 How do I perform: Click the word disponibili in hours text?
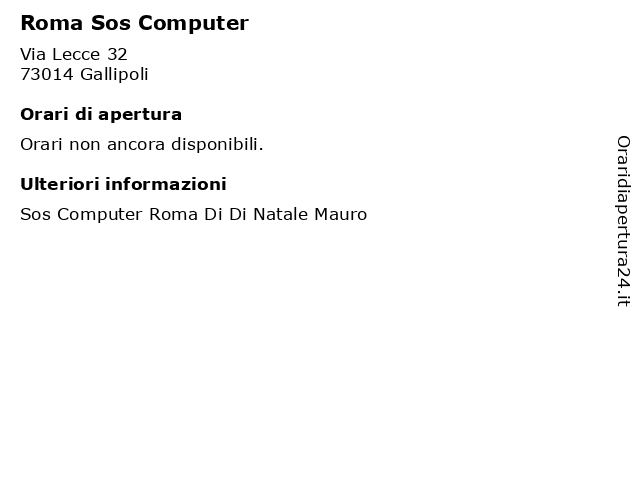[217, 144]
